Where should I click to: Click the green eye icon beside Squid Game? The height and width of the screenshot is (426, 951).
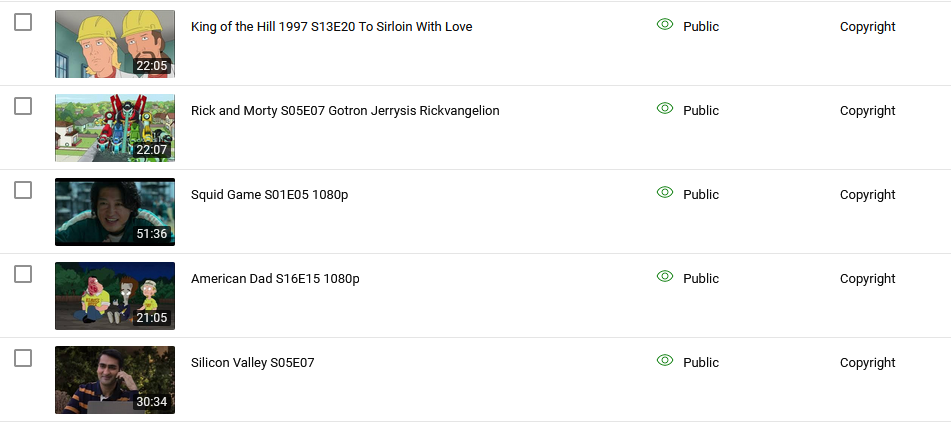coord(665,192)
